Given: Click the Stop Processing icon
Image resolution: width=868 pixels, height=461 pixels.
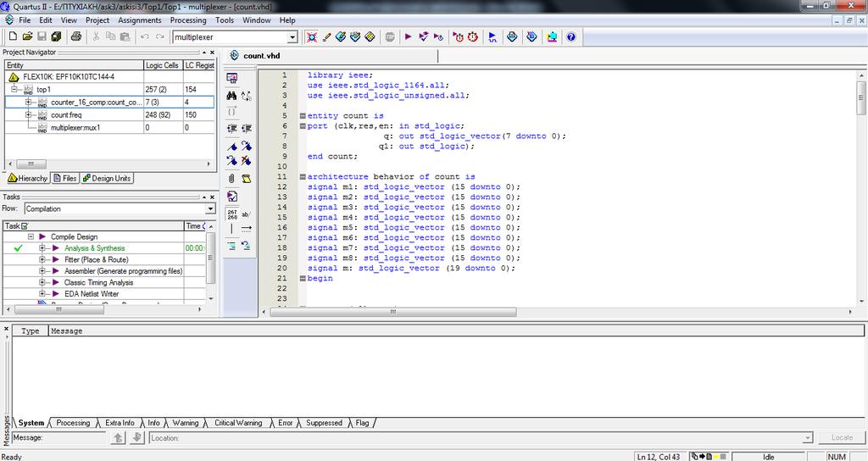Looking at the screenshot, I should (390, 37).
